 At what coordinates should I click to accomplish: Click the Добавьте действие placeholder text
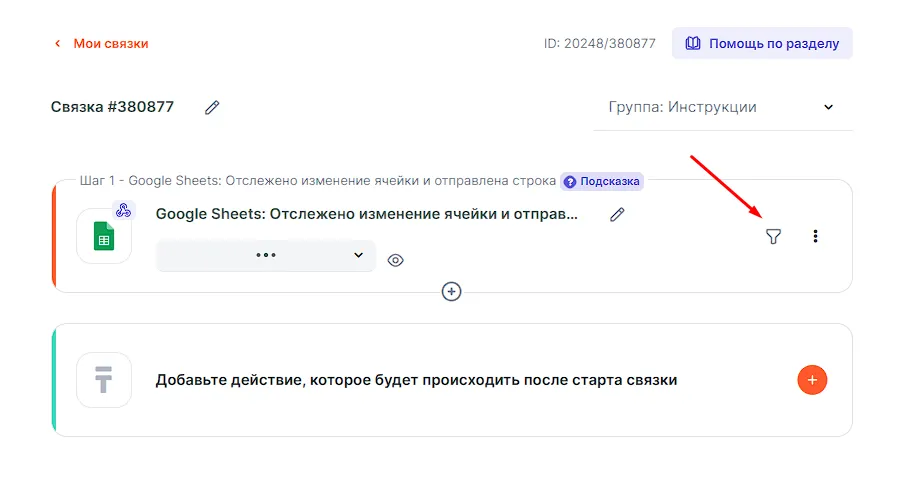tap(416, 380)
